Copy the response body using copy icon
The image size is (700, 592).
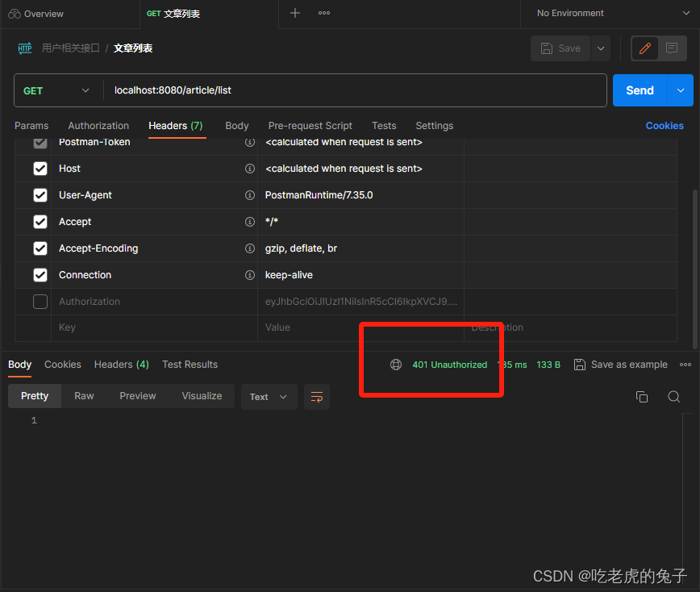tap(642, 396)
